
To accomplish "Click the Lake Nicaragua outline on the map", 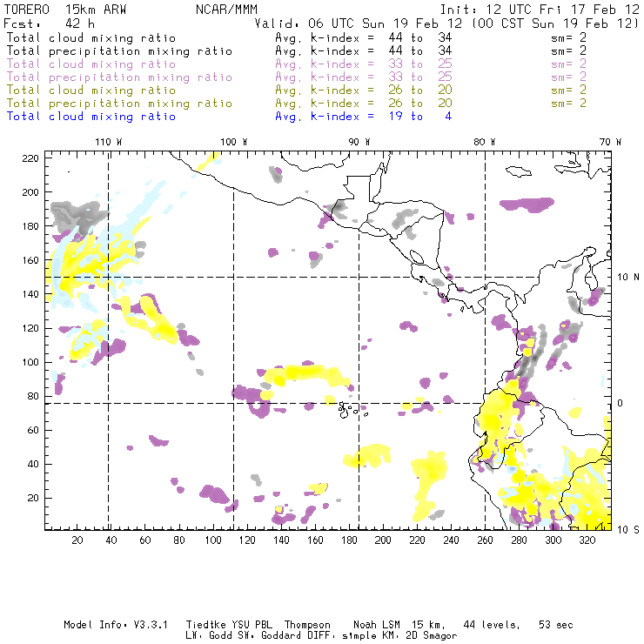I will coord(417,258).
